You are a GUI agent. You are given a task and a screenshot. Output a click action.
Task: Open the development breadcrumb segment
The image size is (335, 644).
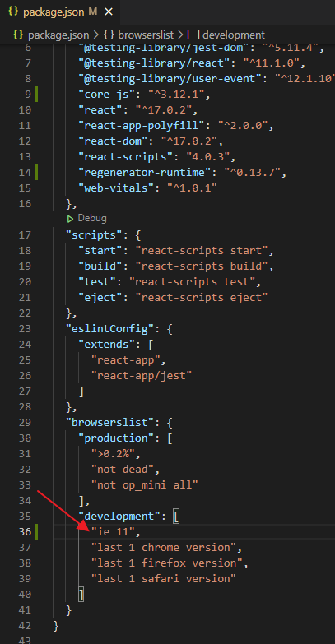click(234, 35)
